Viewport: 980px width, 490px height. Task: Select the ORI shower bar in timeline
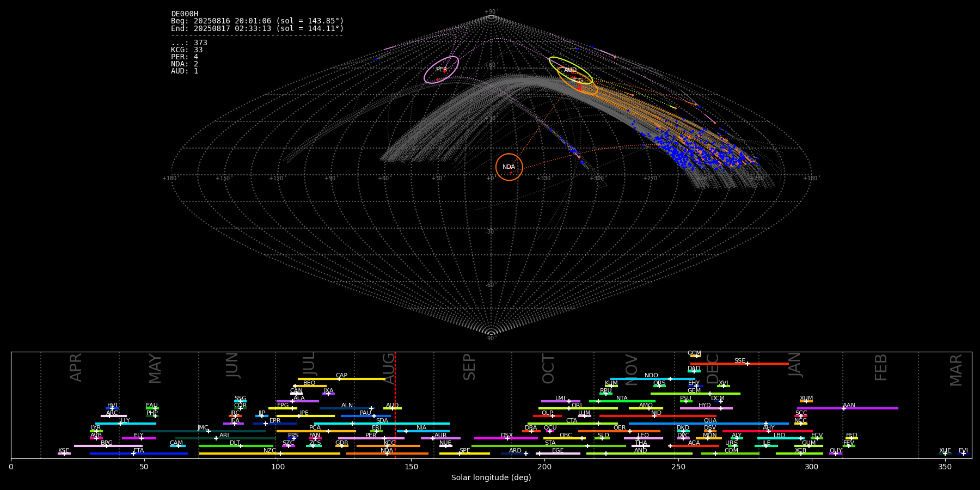tap(578, 408)
